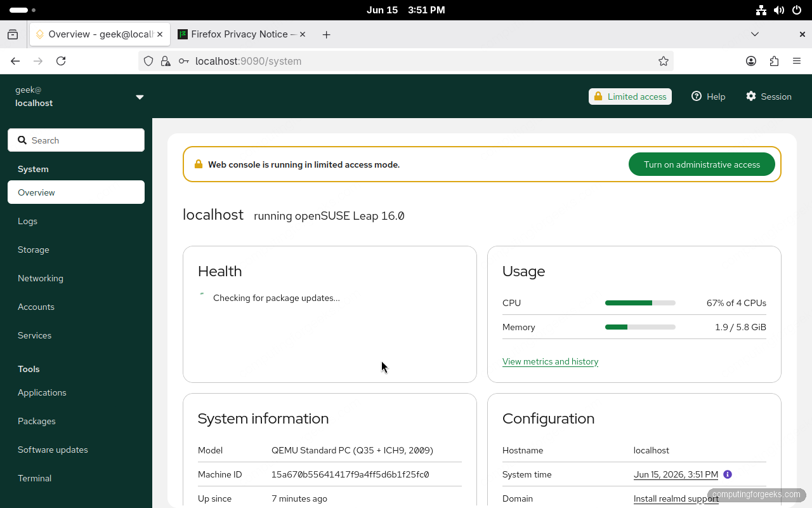Close the Overview tab
The height and width of the screenshot is (508, 812).
[x=160, y=34]
